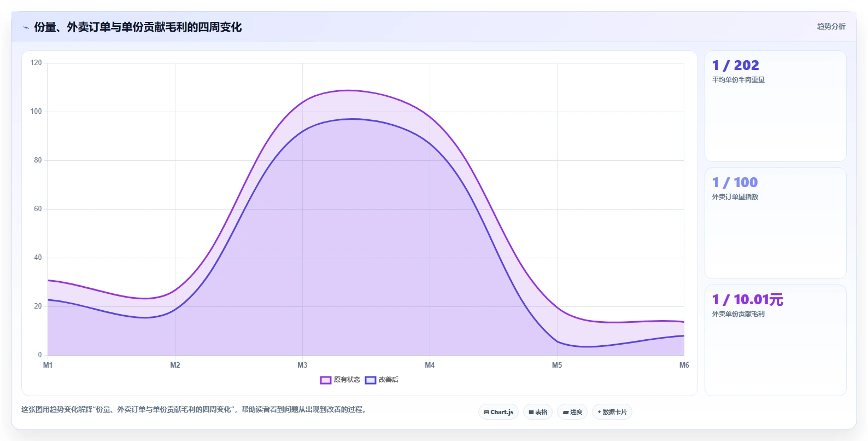Screen dimensions: 868x441
Task: Open the 1 / 10.01元 metric card
Action: 775,340
